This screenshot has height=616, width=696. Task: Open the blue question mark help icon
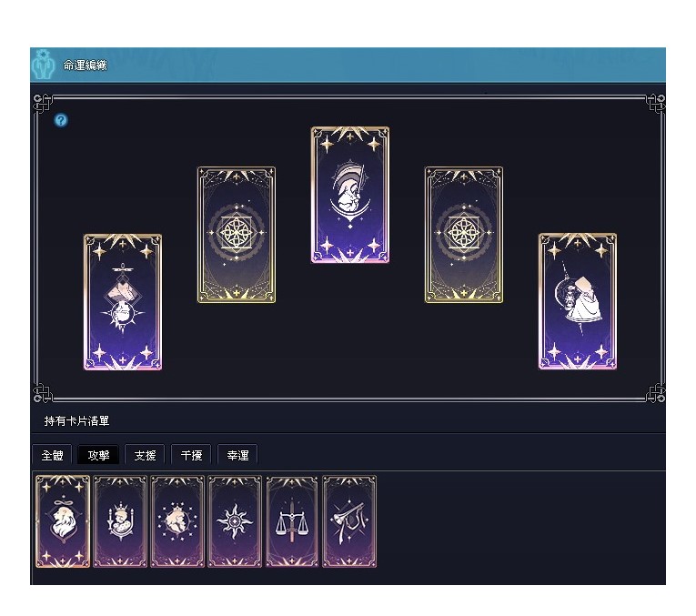61,120
